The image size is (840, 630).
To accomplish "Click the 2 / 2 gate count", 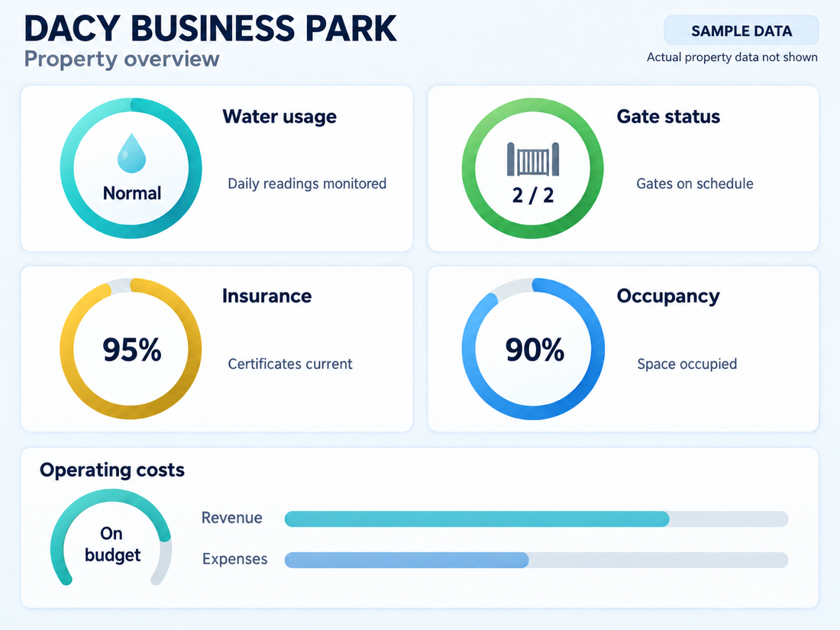I will point(533,195).
